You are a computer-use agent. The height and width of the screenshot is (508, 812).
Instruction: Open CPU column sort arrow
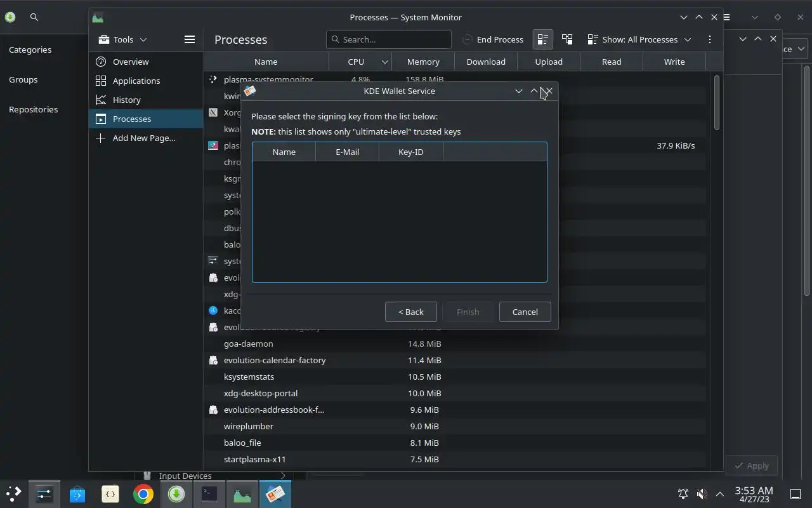[384, 62]
